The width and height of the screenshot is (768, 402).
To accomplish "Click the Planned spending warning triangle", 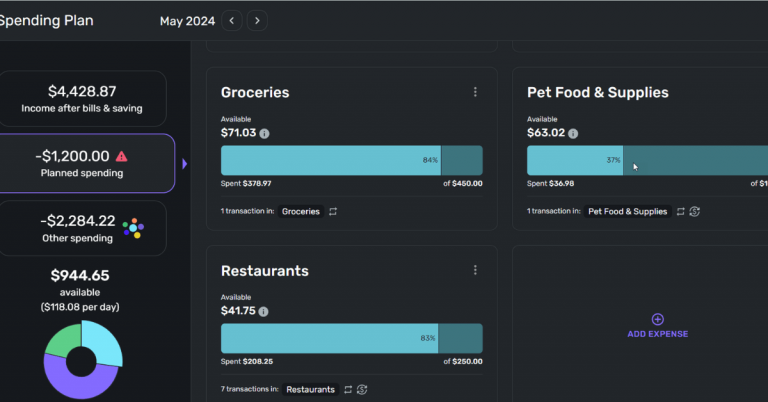I will pyautogui.click(x=122, y=156).
